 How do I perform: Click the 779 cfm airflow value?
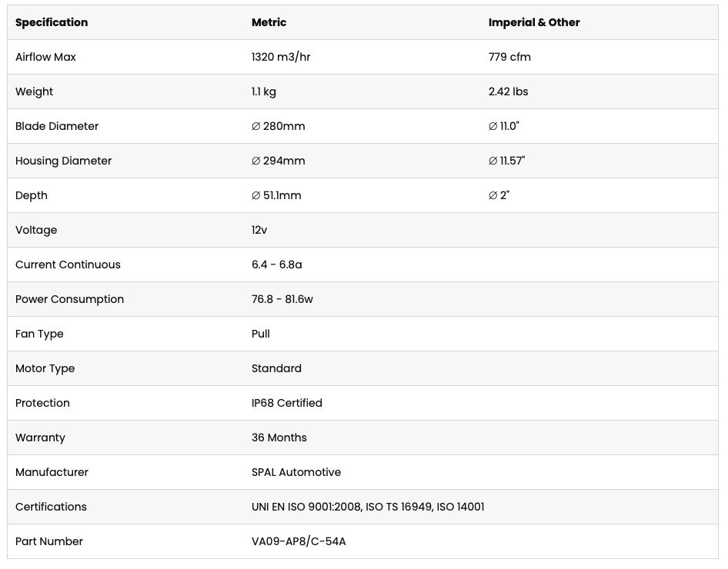coord(509,57)
